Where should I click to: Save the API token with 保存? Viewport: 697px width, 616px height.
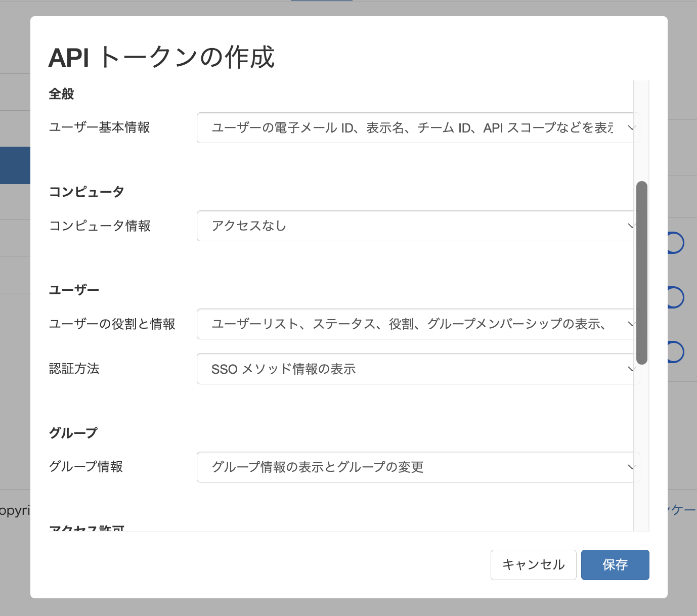[x=615, y=565]
